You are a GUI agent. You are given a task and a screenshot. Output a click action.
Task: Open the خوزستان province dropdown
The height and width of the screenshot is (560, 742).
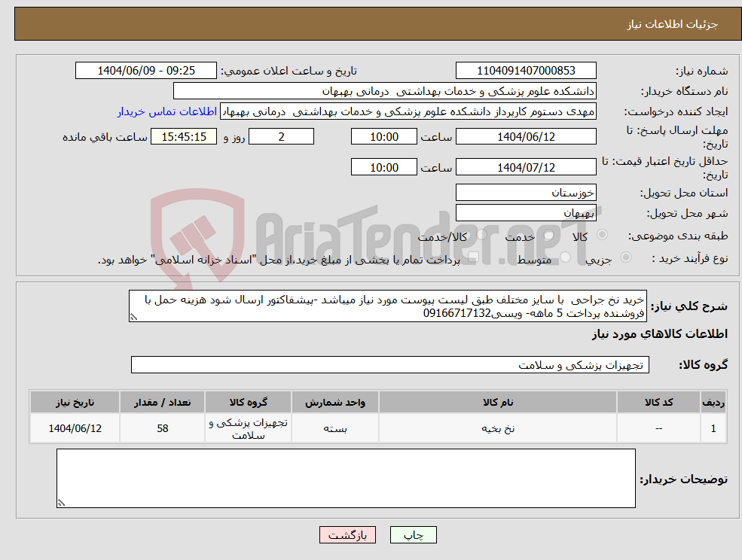tap(526, 192)
